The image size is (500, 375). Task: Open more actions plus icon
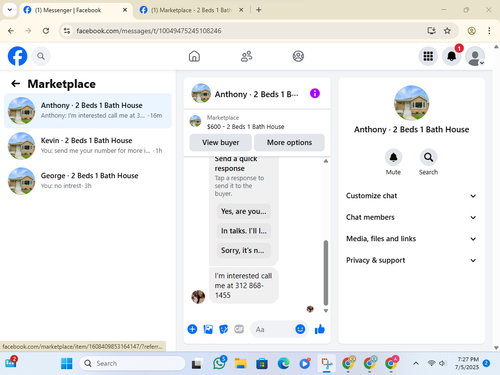pyautogui.click(x=192, y=329)
